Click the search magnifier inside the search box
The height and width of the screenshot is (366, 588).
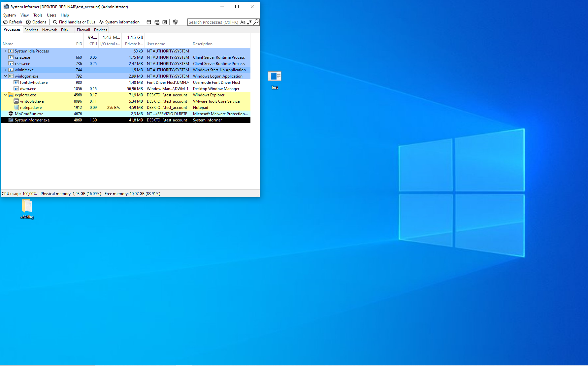(x=257, y=22)
